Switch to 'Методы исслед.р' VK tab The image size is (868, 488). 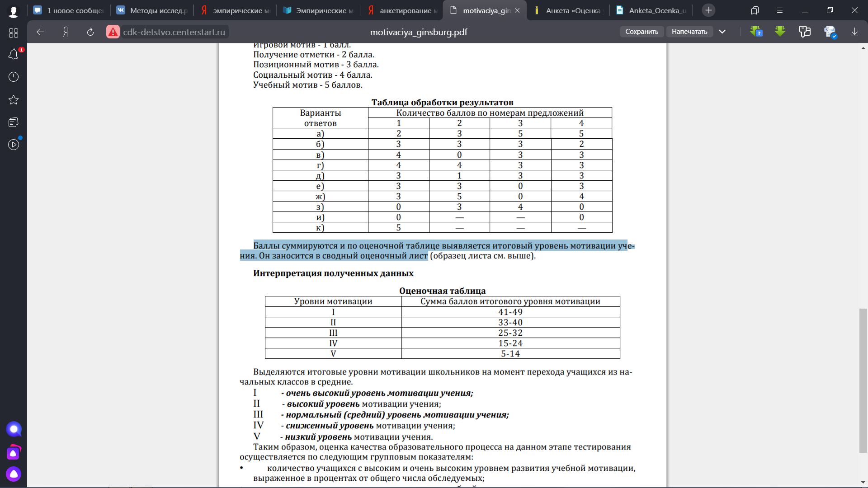[152, 10]
